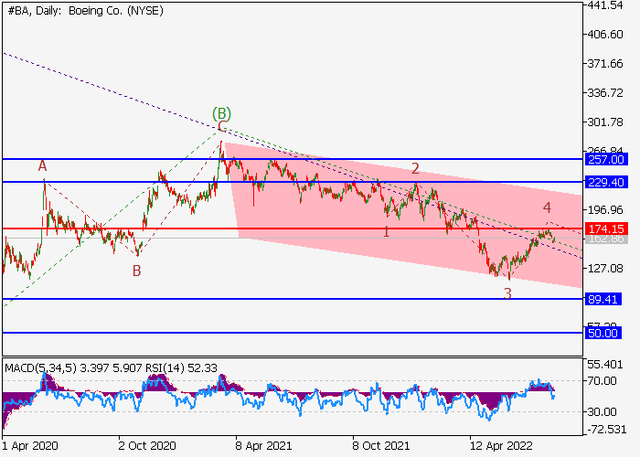640x457 pixels.
Task: Click the gray 162.86 current price label
Action: tap(607, 239)
